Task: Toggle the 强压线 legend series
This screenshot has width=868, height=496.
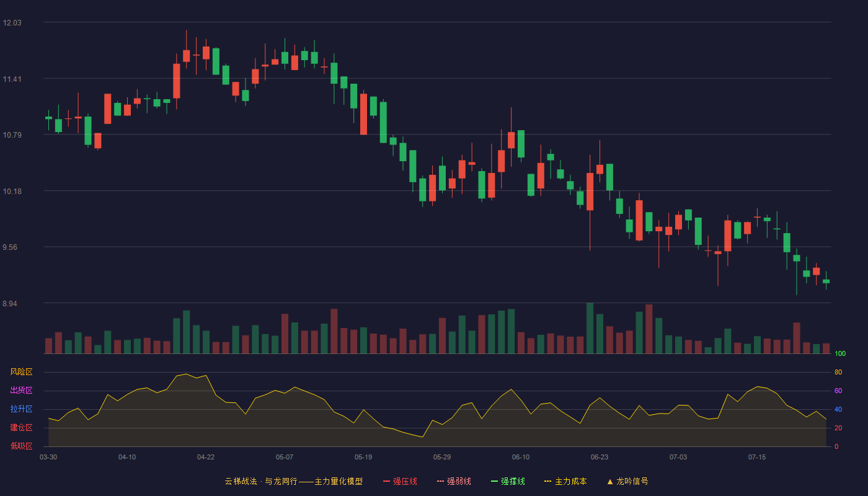Action: point(400,481)
